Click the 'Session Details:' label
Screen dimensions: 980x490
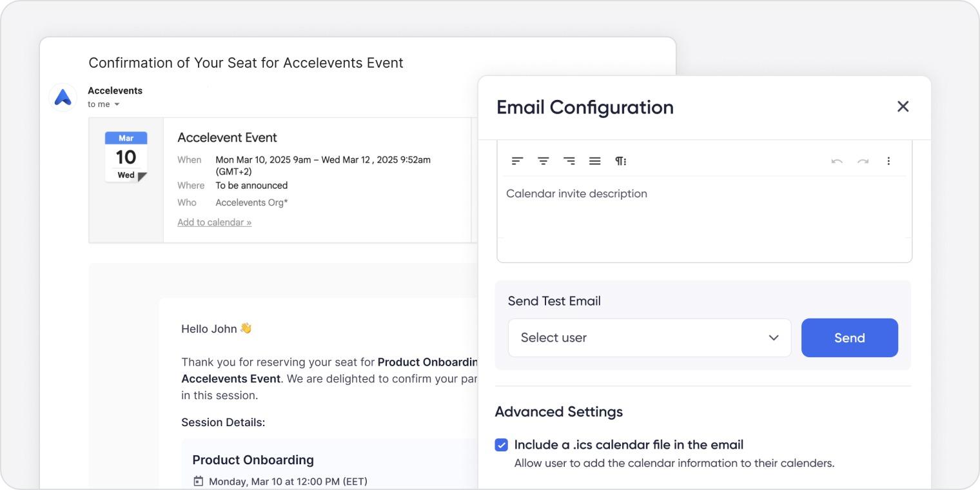click(223, 422)
